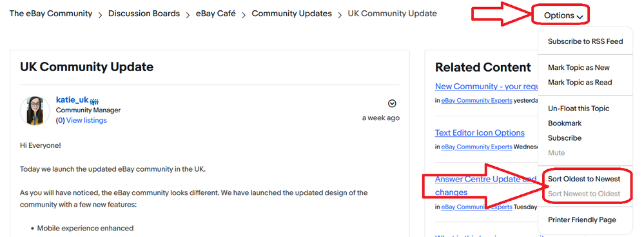Image resolution: width=644 pixels, height=237 pixels.
Task: Click the 'Hi Everyone!' greeting text
Action: 40,146
